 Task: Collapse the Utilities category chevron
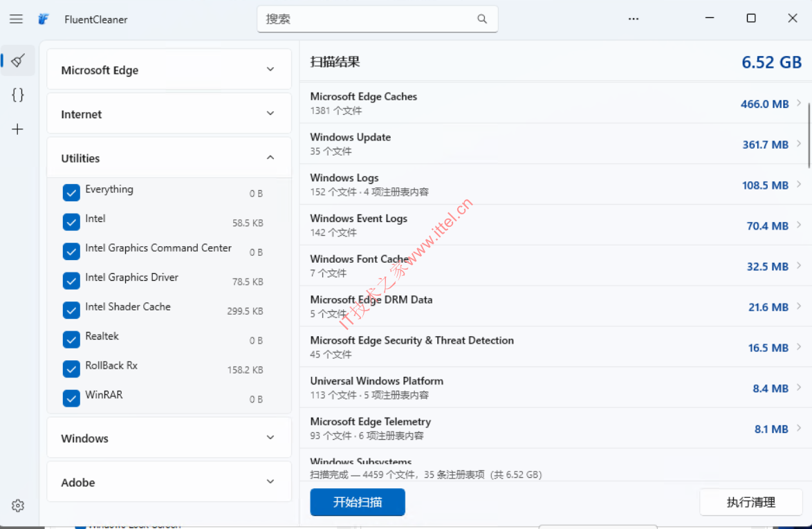tap(270, 158)
